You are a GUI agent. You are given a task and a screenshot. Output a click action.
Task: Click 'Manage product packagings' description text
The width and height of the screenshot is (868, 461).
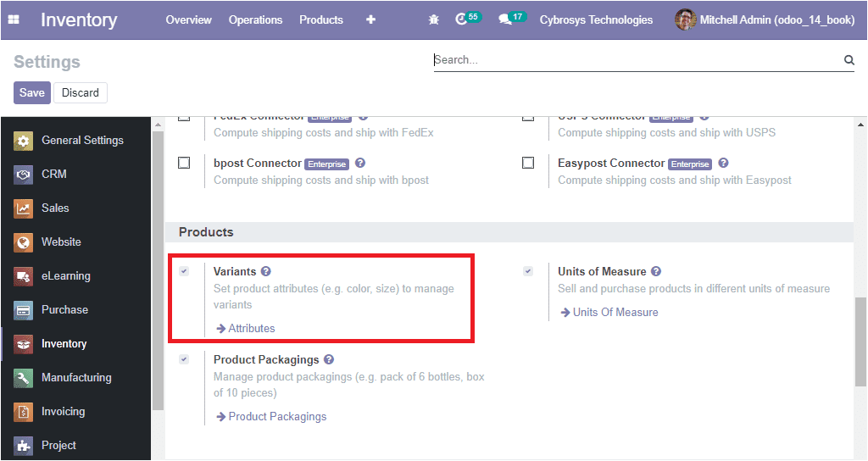point(348,385)
